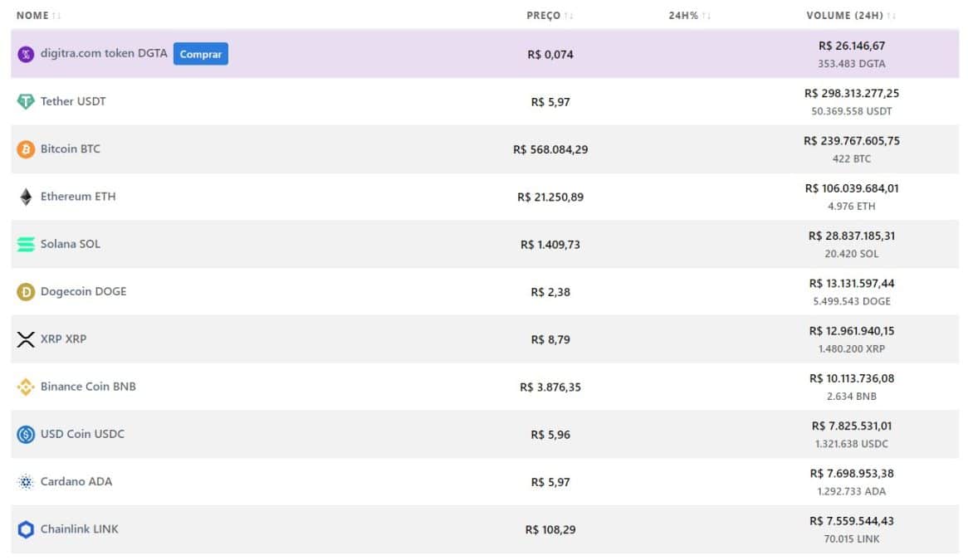This screenshot has width=968, height=560.
Task: Select the 70.015 LINK volume amount
Action: (851, 538)
